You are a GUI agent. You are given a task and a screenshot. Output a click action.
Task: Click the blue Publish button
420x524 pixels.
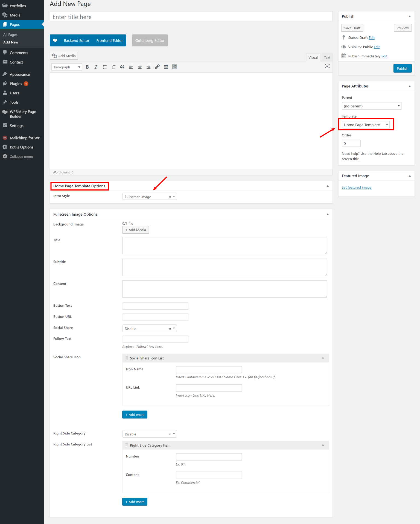pos(402,68)
